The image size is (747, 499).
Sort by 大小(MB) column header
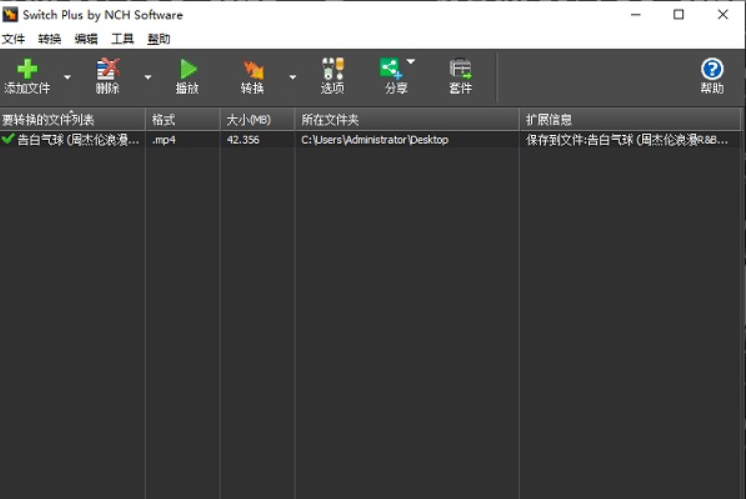pos(258,120)
